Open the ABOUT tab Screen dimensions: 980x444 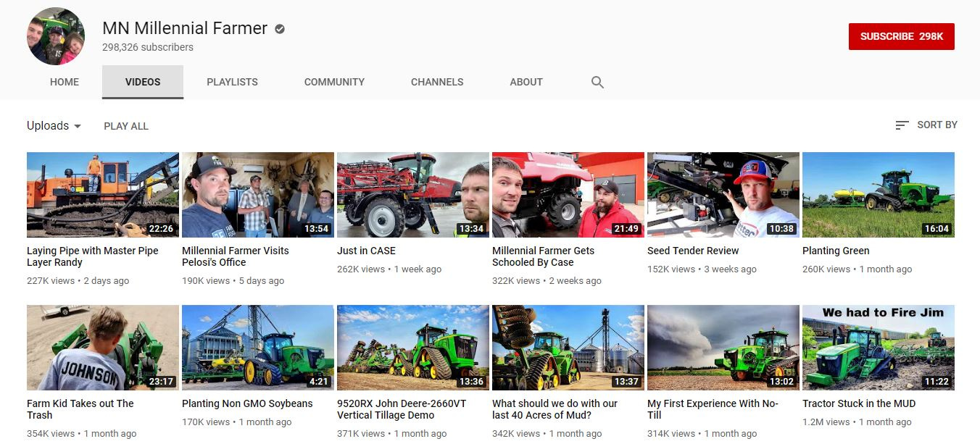point(526,82)
